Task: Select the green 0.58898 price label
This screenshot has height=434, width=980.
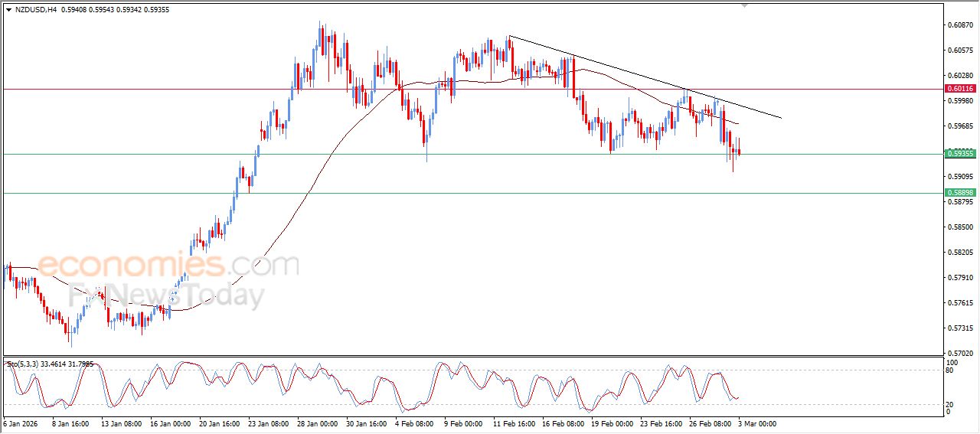Action: tap(961, 193)
